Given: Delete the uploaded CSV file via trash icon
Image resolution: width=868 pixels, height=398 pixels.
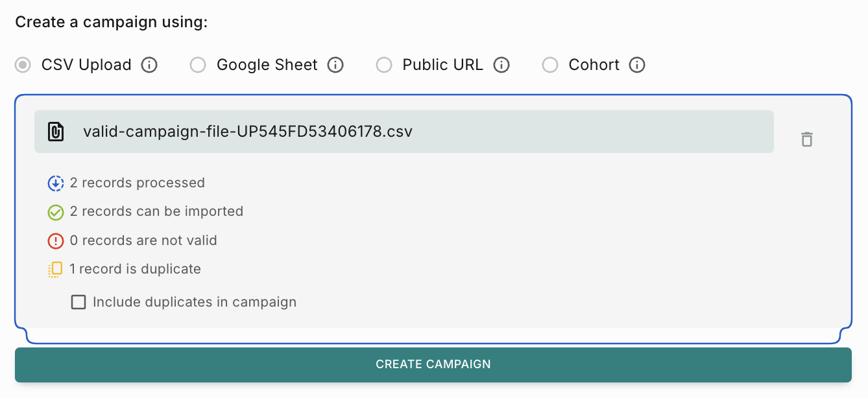Looking at the screenshot, I should [807, 139].
